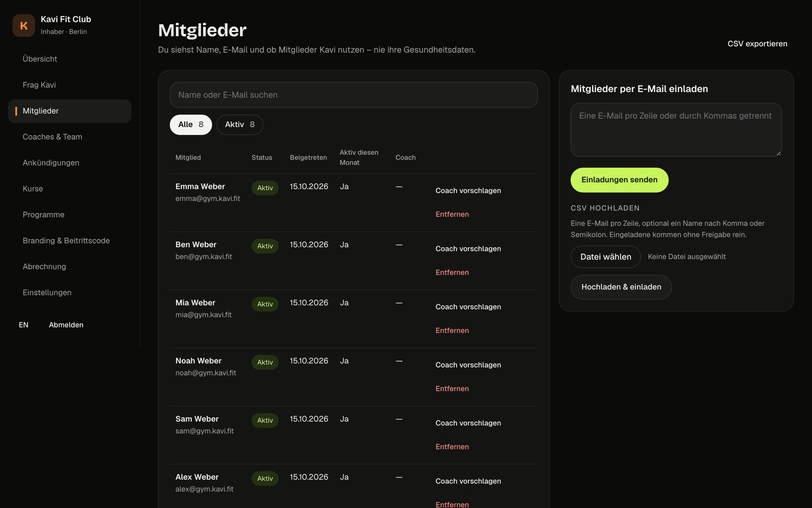Remove Ben Weber via Entfernen
The height and width of the screenshot is (508, 812).
[x=452, y=272]
